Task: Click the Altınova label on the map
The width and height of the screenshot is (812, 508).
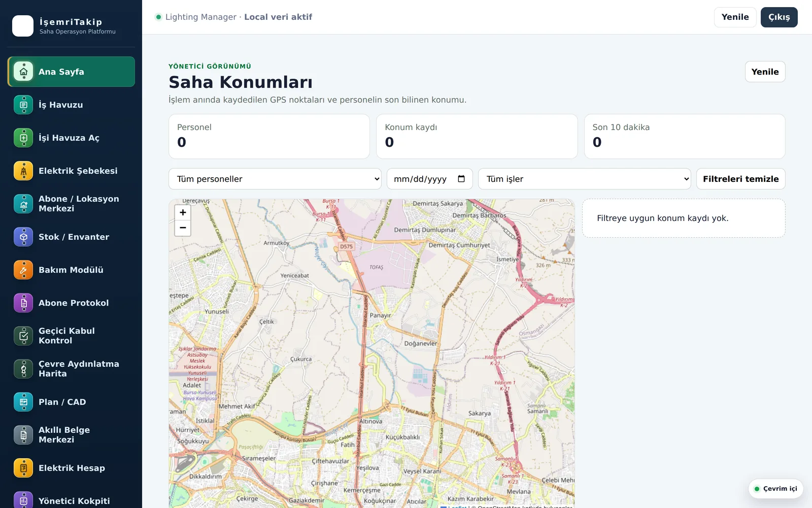Action: pos(370,422)
